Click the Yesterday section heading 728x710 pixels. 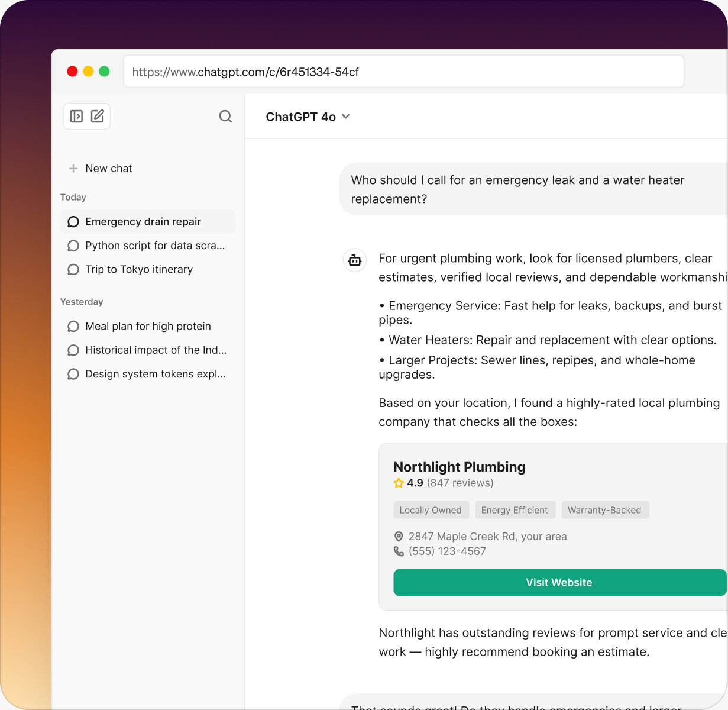tap(82, 302)
